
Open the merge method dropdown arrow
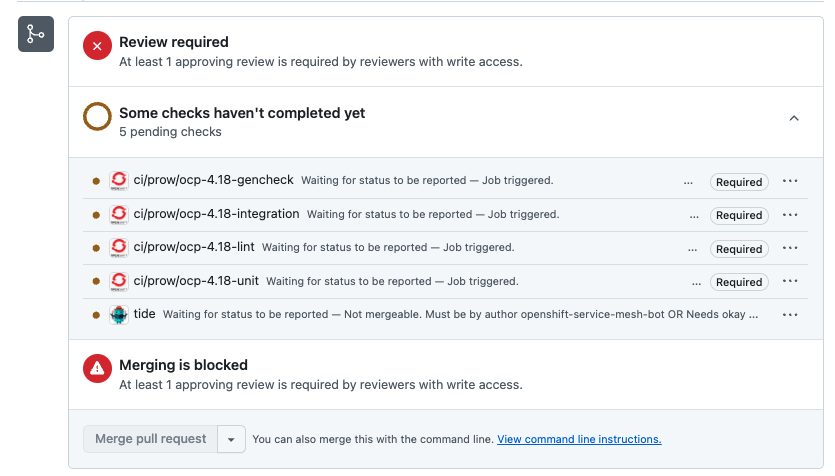[x=232, y=439]
